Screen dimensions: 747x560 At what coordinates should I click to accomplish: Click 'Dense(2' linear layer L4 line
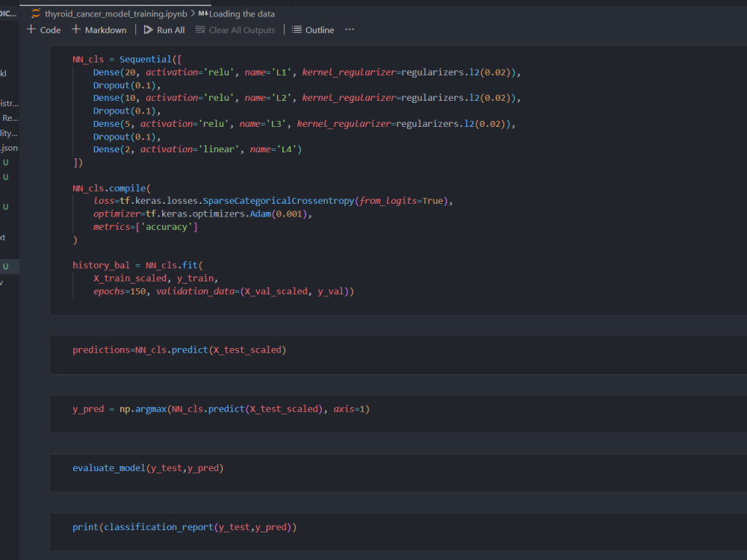click(197, 149)
